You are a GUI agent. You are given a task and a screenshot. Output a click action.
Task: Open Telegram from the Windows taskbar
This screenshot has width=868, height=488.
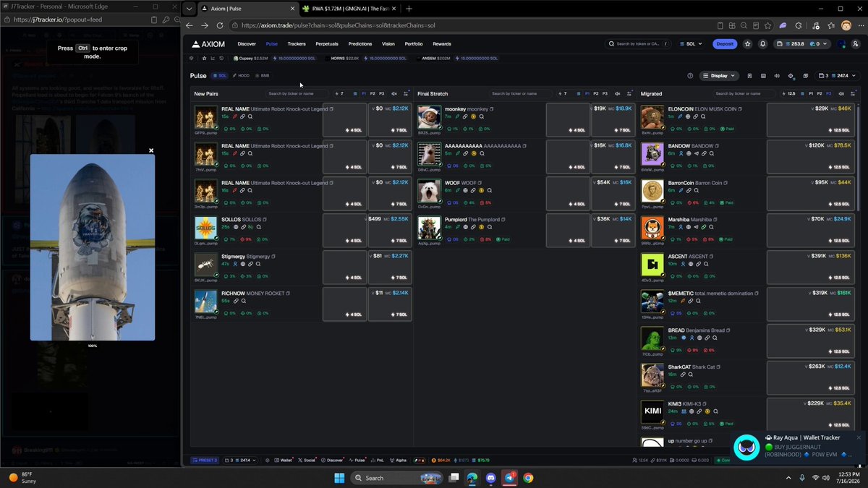pyautogui.click(x=510, y=477)
